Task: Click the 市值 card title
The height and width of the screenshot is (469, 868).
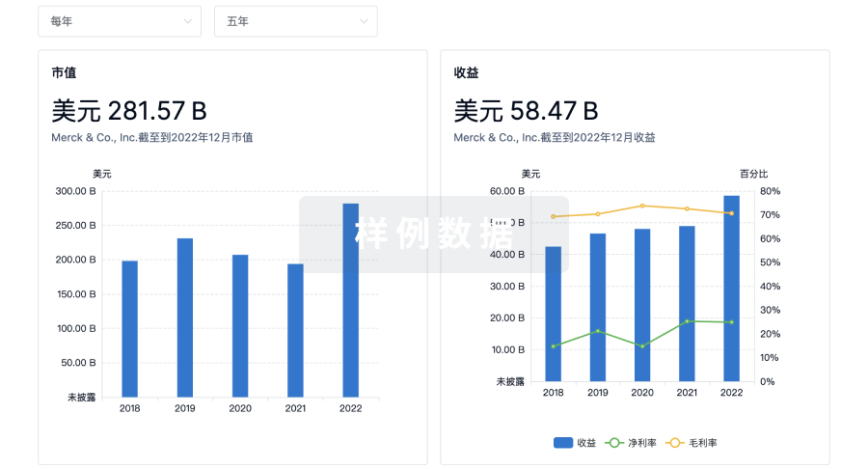Action: point(65,72)
